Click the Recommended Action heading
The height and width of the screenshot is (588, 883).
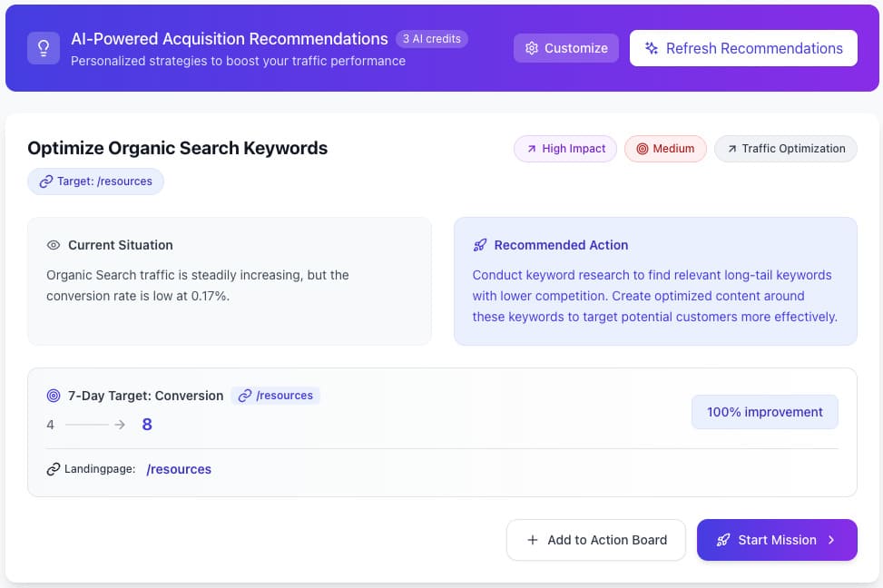(x=561, y=245)
